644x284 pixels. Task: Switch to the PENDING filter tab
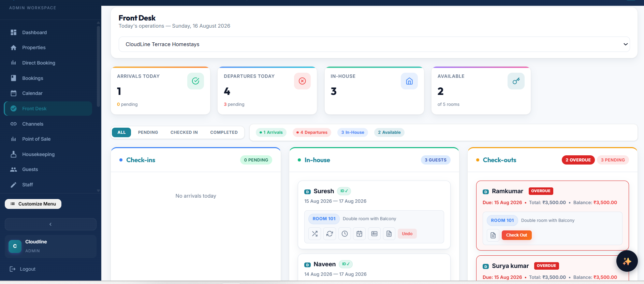point(148,132)
